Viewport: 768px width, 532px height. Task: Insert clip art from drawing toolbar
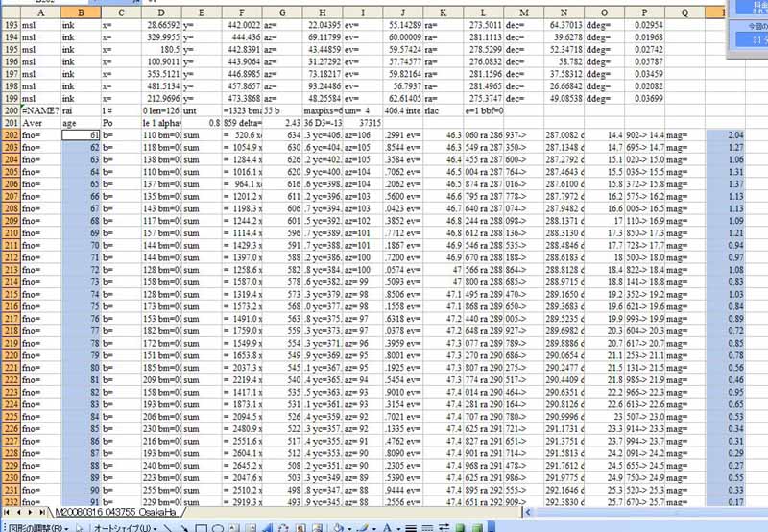click(x=300, y=528)
